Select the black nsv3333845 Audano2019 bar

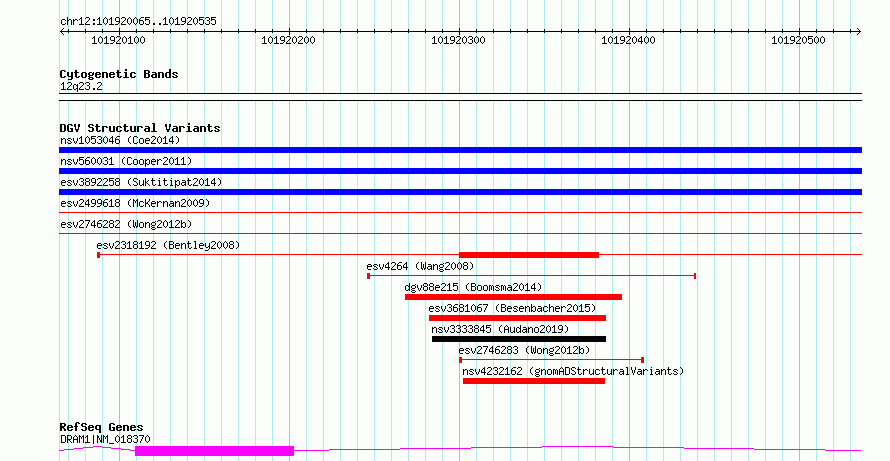point(519,339)
